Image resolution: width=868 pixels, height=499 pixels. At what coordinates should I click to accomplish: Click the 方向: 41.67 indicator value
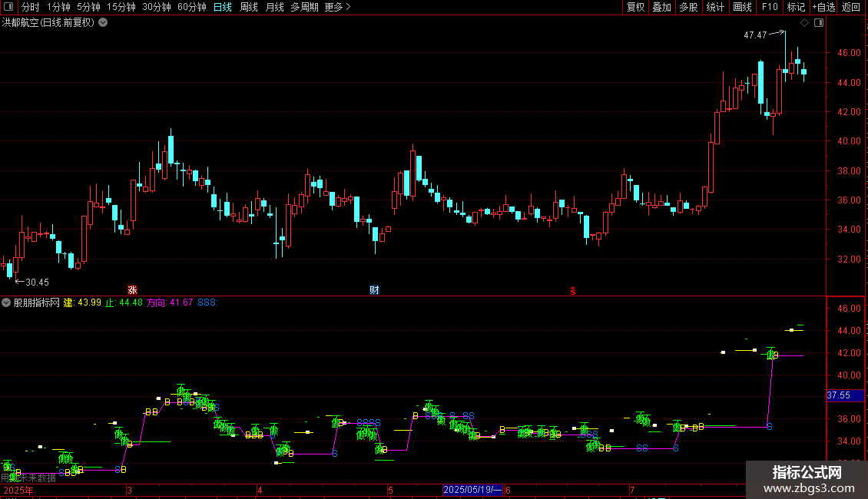pos(170,302)
